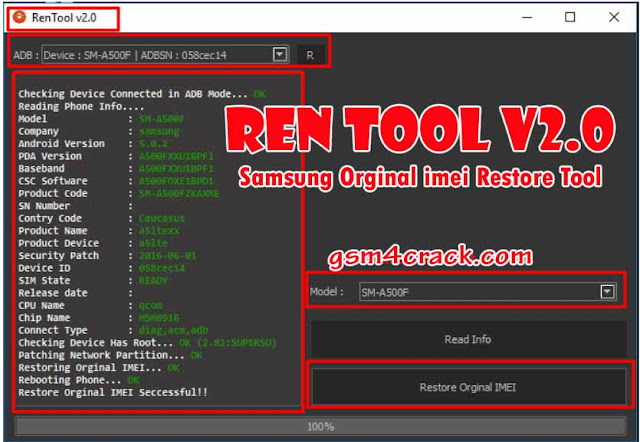
Task: Click the R refresh button next to ADB
Action: [x=310, y=55]
